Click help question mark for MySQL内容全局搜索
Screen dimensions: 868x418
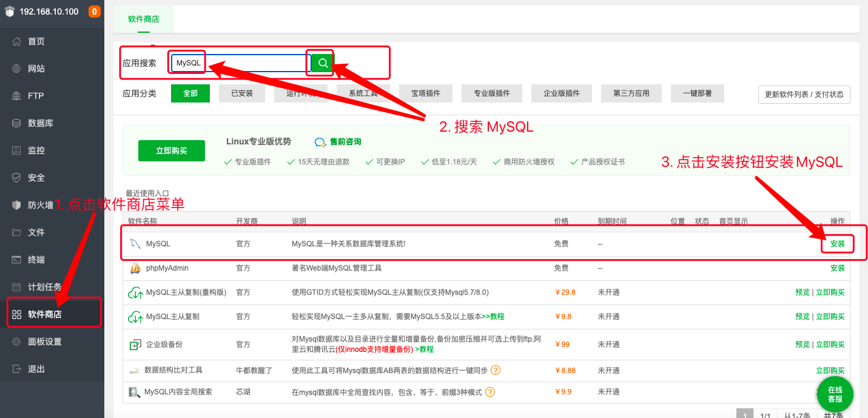[x=490, y=392]
